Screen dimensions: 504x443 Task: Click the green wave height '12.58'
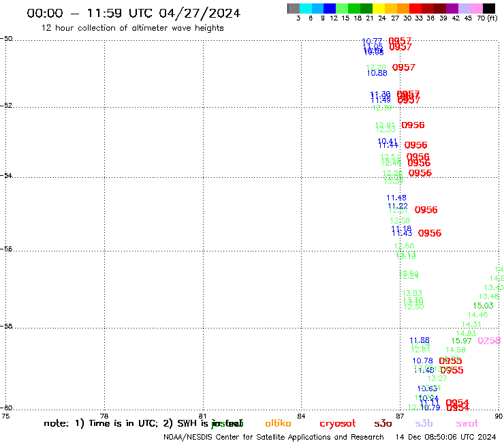tap(400, 220)
